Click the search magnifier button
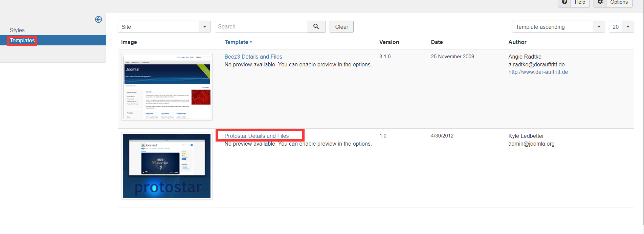Image resolution: width=644 pixels, height=234 pixels. 316,26
